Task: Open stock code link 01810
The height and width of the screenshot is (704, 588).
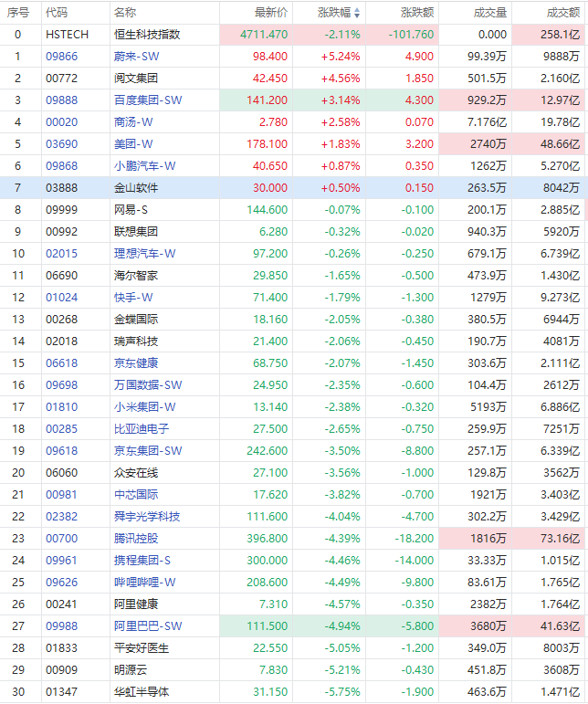Action: (61, 407)
